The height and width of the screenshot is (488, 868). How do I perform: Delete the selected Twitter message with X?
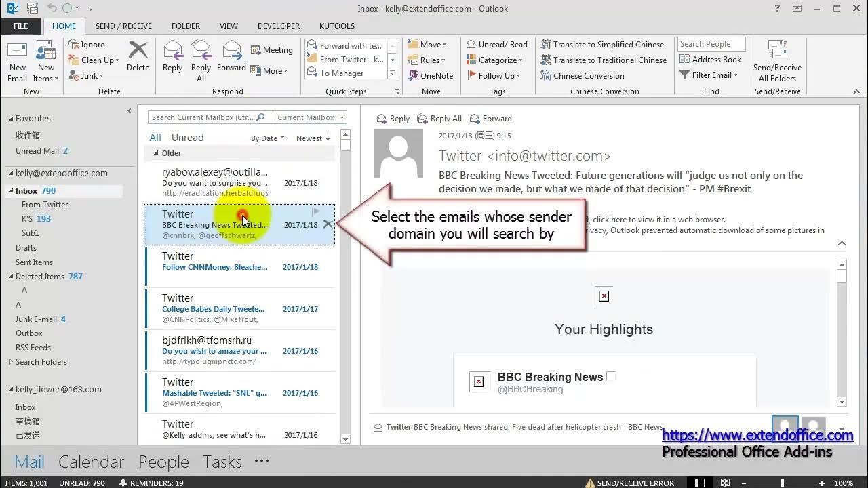pos(328,224)
